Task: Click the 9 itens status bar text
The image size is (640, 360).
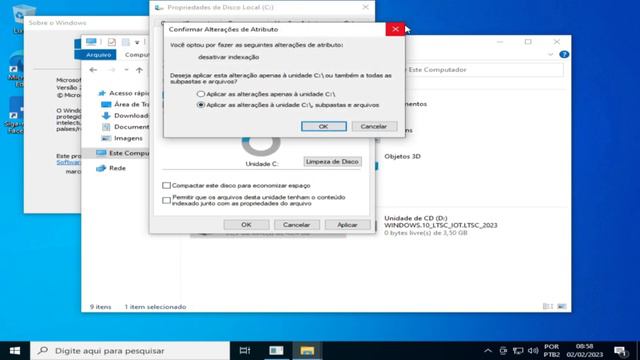Action: click(x=100, y=307)
